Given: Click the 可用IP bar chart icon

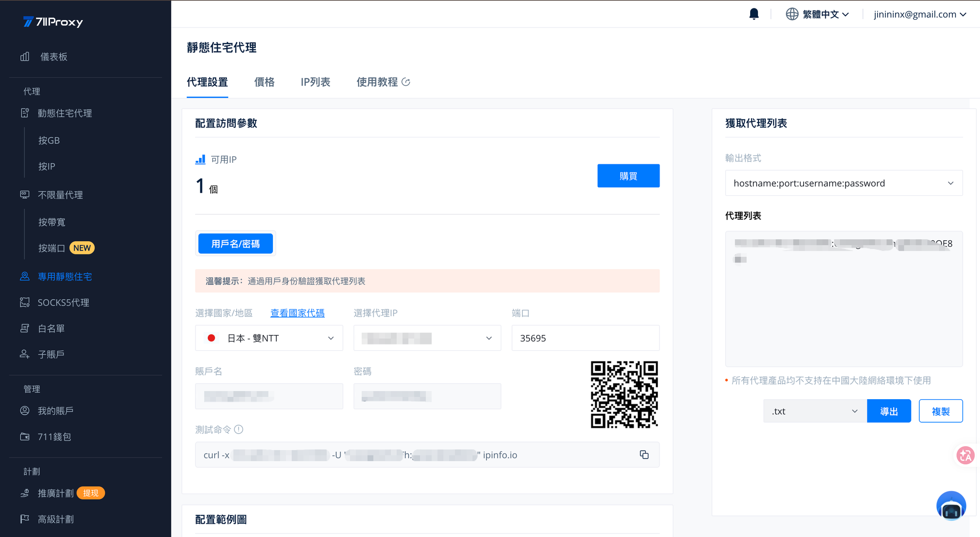Looking at the screenshot, I should (200, 159).
